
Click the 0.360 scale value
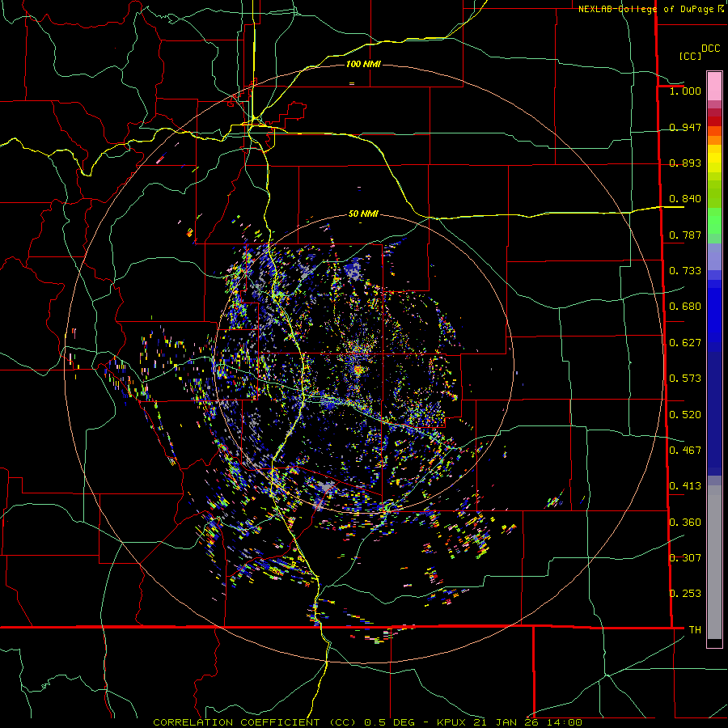[x=685, y=523]
